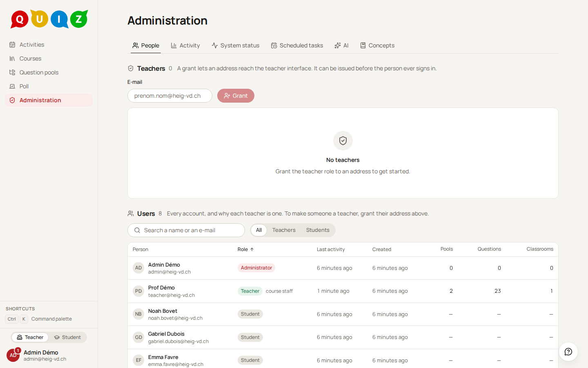Viewport: 588px width, 368px height.
Task: Sort users by Role column
Action: point(246,249)
